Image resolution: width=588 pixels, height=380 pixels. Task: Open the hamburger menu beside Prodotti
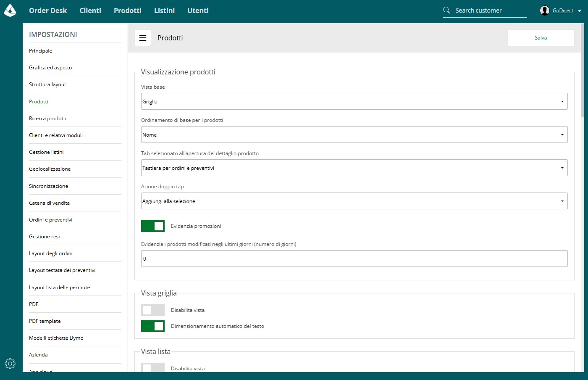click(x=143, y=38)
